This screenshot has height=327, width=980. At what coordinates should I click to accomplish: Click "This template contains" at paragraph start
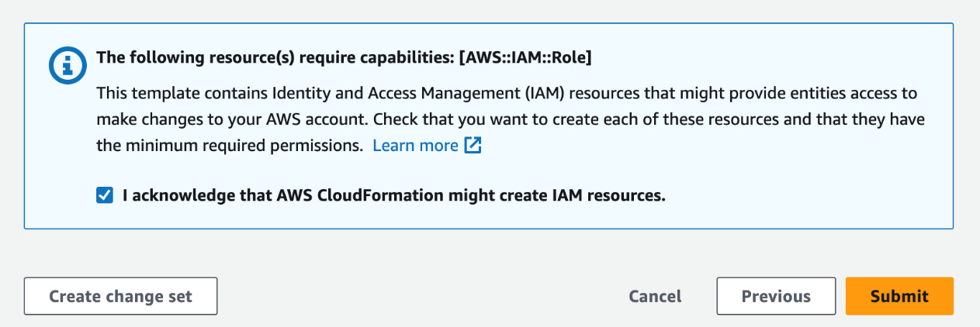click(x=182, y=94)
